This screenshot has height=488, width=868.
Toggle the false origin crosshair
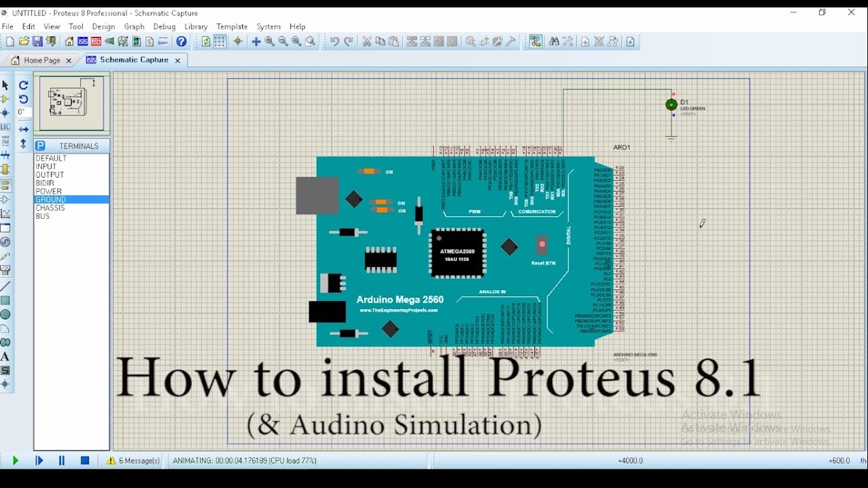click(x=238, y=41)
